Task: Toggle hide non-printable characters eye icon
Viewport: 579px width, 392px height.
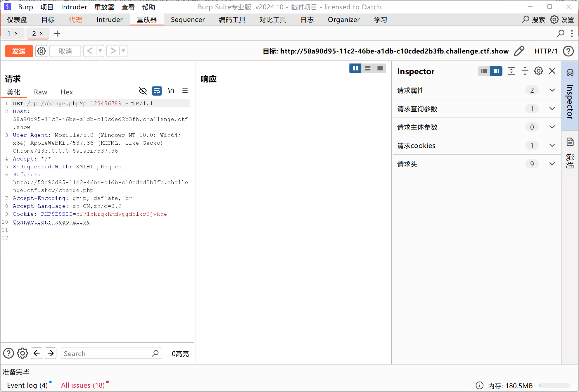Action: click(143, 91)
